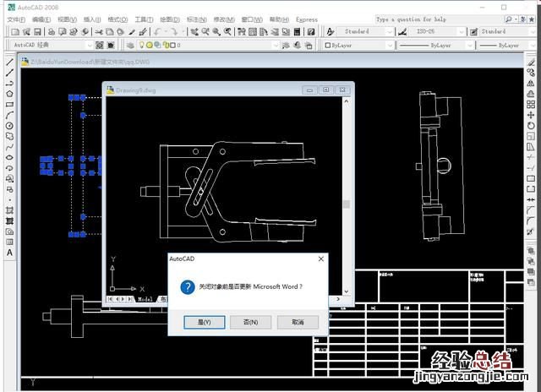
Task: Click the 否(N) button in the dialog
Action: click(x=250, y=322)
